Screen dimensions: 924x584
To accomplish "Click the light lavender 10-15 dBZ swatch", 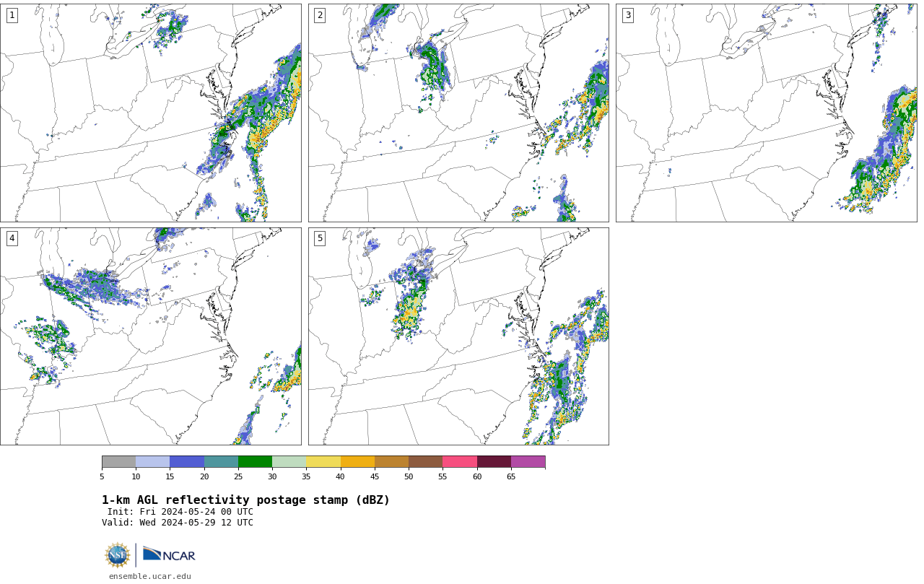I will pos(152,462).
